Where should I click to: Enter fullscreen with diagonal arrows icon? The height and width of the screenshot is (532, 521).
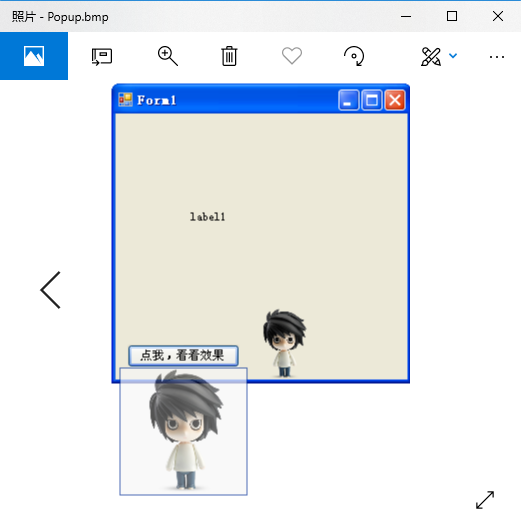(485, 500)
